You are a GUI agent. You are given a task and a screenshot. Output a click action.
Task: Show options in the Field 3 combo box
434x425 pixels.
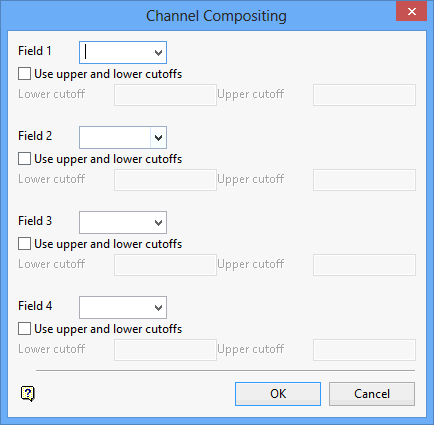[158, 222]
